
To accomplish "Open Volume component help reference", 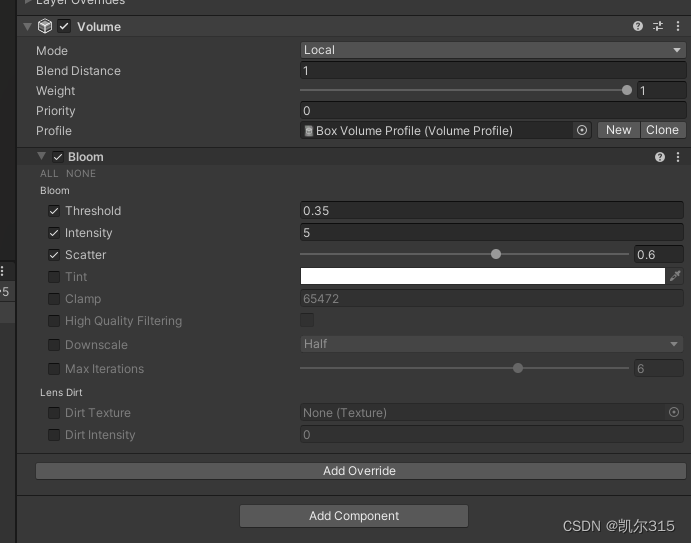I will tap(637, 26).
